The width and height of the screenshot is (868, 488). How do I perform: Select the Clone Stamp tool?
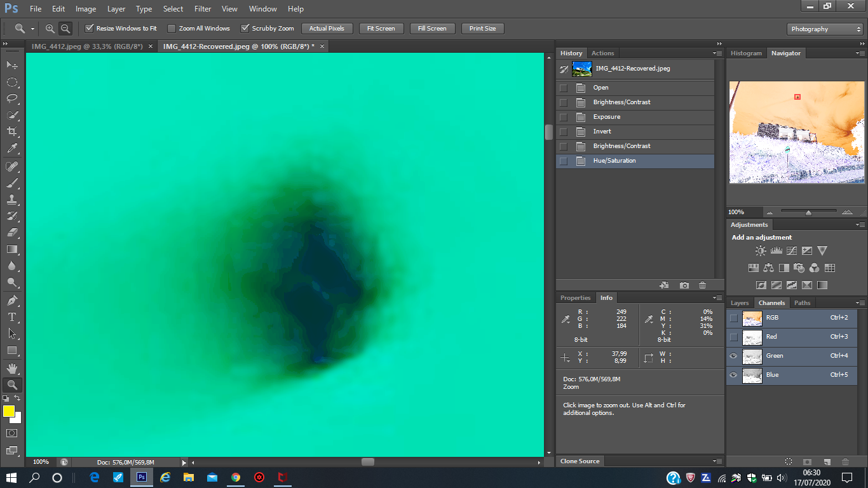[12, 200]
